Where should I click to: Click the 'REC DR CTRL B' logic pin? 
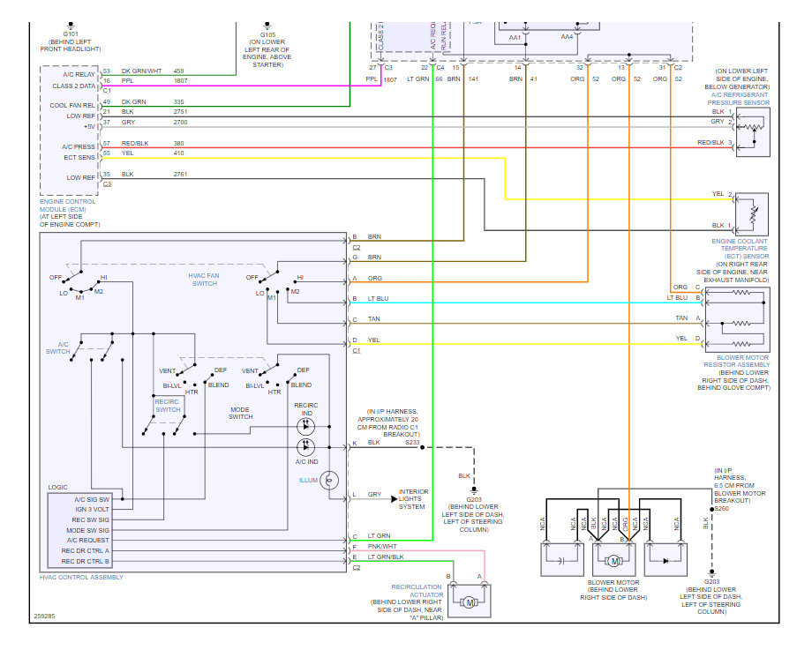(x=86, y=561)
